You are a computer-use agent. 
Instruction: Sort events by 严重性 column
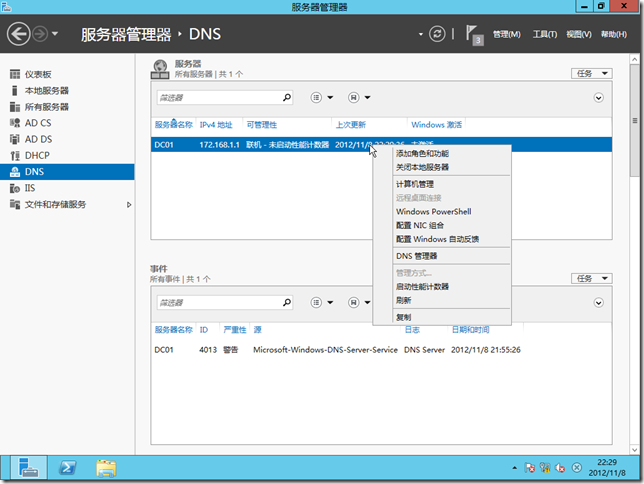point(235,330)
